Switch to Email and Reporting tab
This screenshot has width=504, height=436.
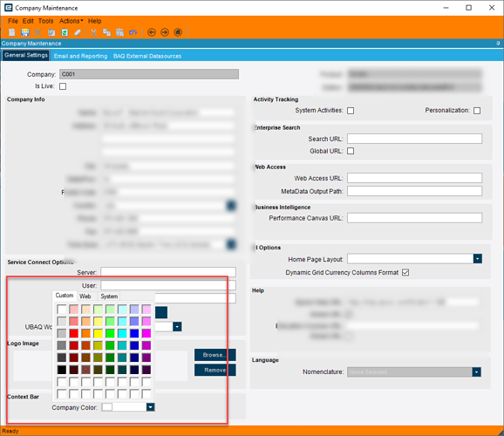(x=81, y=56)
